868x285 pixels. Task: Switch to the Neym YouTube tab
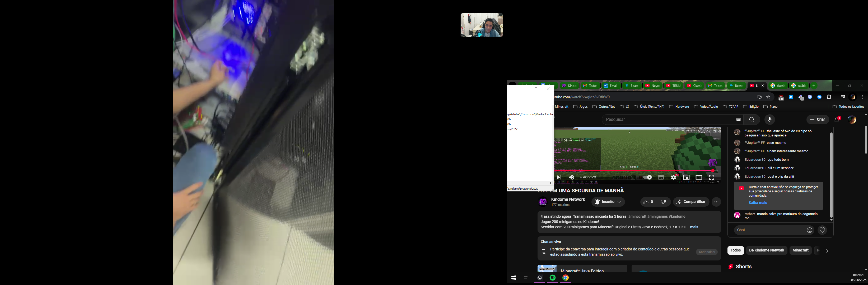pos(652,86)
